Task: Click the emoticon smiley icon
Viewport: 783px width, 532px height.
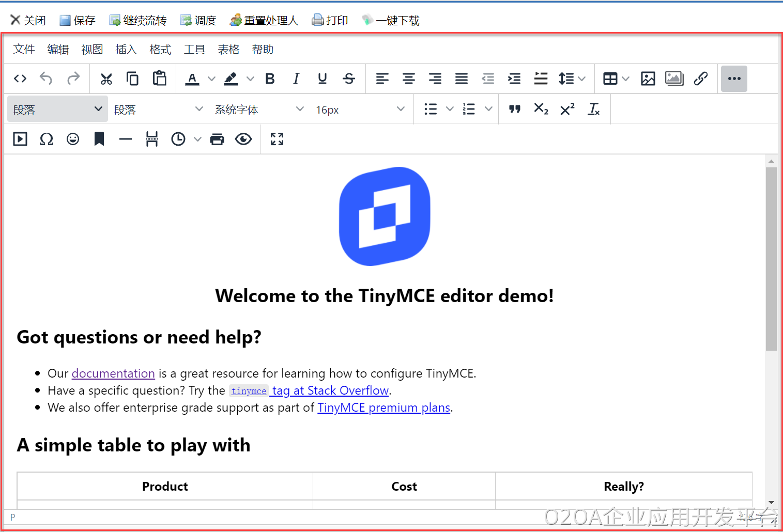Action: 73,139
